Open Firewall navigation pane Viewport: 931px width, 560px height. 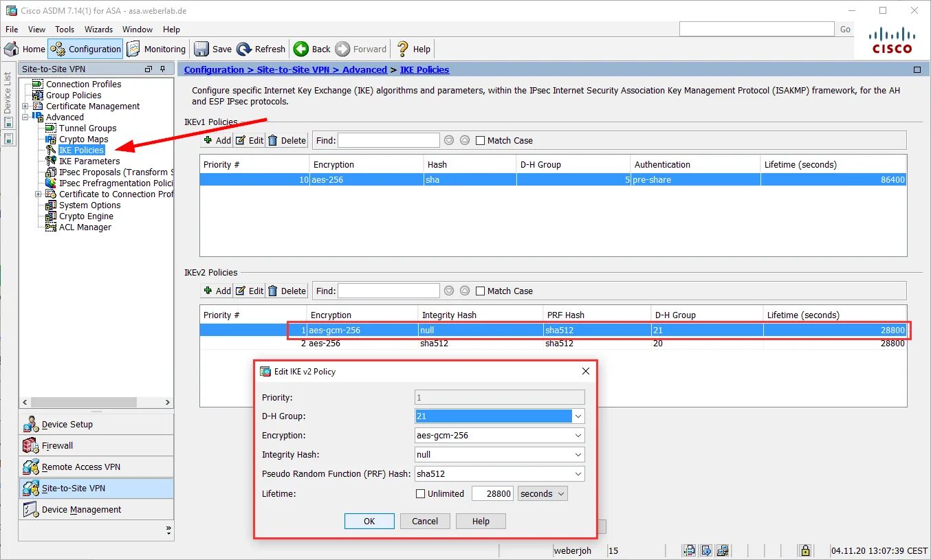coord(96,445)
